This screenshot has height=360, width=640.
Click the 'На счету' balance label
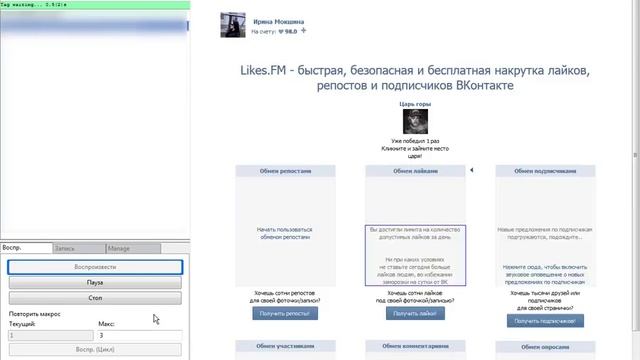click(x=264, y=31)
